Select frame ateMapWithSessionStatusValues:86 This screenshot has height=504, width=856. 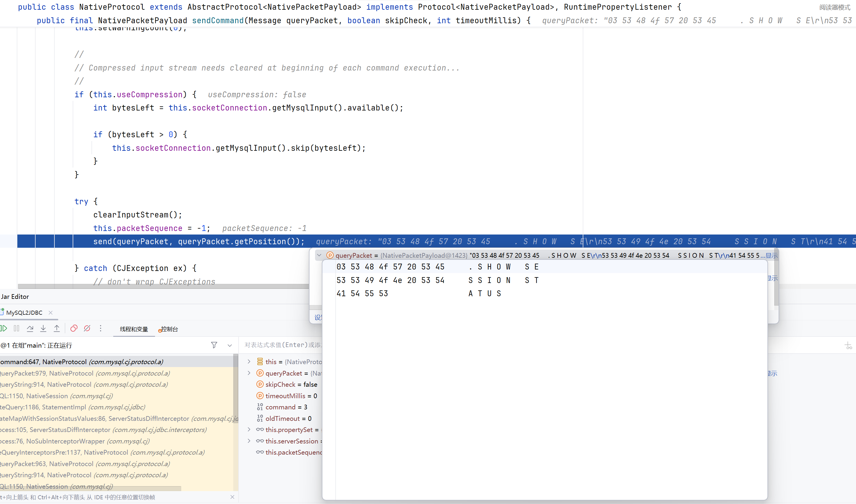coord(117,418)
